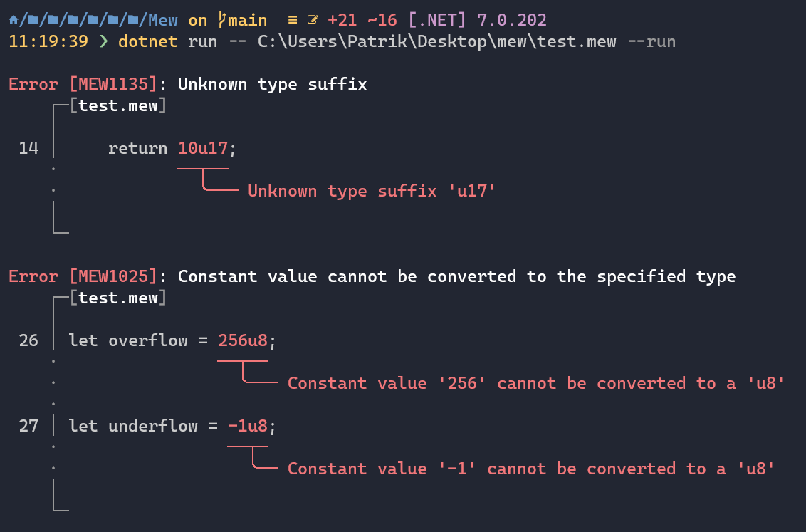Click the git branch icon beside main

tap(221, 20)
